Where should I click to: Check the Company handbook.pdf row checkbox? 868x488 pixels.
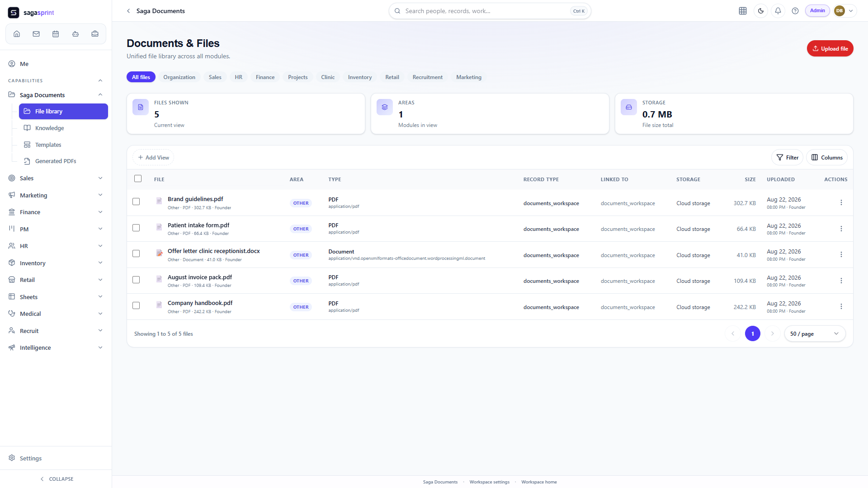click(136, 305)
